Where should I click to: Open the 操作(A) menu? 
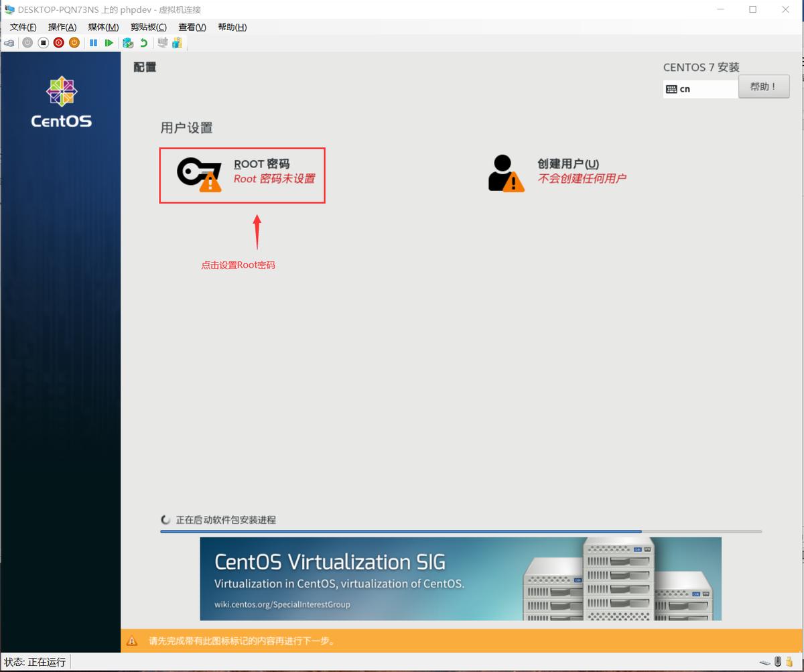(x=61, y=27)
